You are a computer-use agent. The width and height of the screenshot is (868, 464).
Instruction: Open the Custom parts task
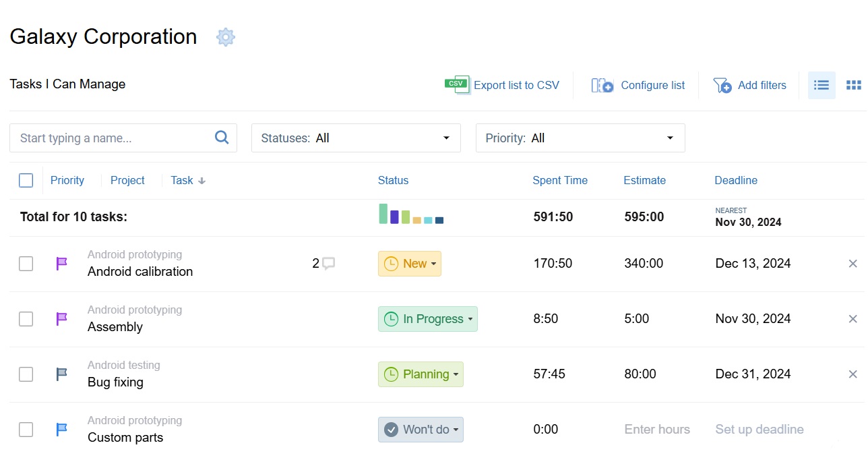click(x=125, y=438)
